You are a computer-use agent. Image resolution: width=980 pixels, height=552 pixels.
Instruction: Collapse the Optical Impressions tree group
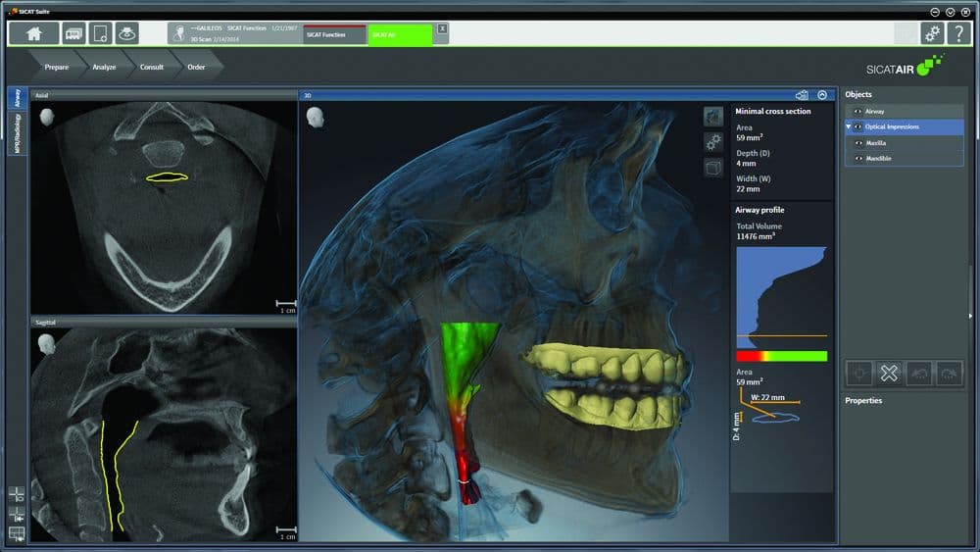click(849, 126)
